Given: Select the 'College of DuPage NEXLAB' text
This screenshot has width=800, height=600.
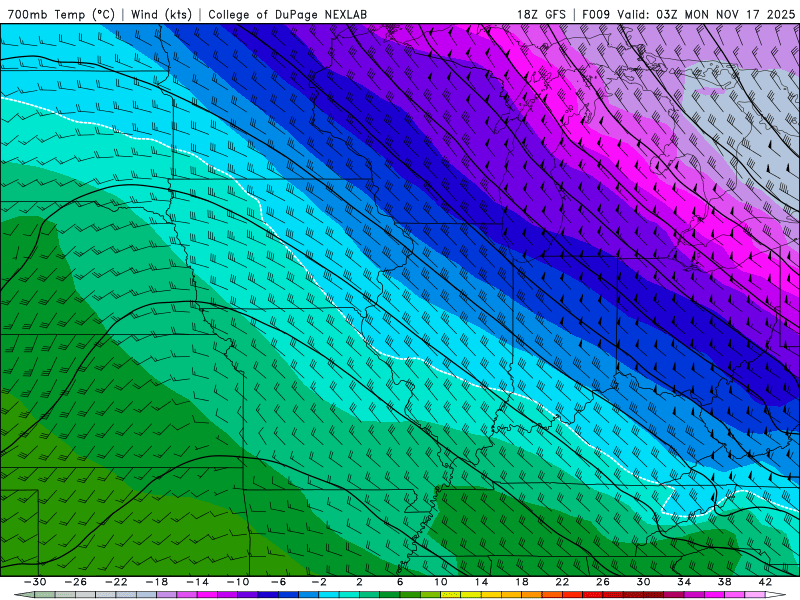Looking at the screenshot, I should [287, 14].
